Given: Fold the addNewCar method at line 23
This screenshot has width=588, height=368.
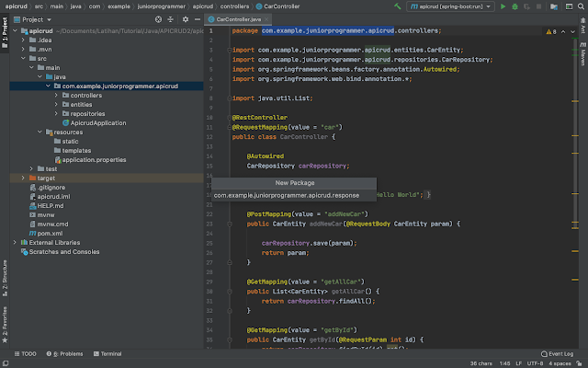Looking at the screenshot, I should tap(230, 224).
